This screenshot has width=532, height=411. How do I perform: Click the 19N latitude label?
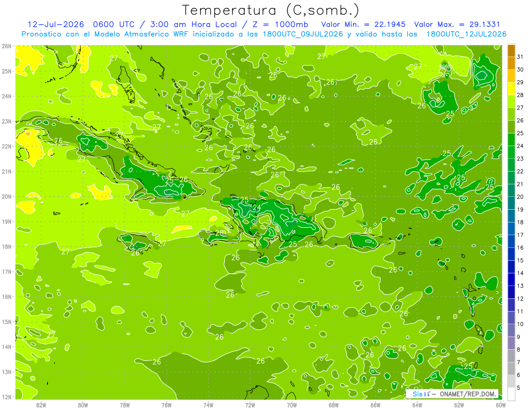point(6,222)
